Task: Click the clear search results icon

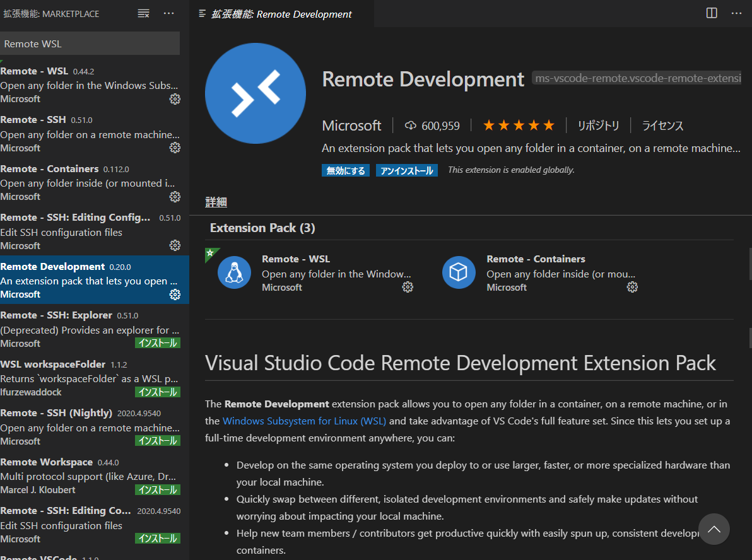Action: pyautogui.click(x=143, y=13)
